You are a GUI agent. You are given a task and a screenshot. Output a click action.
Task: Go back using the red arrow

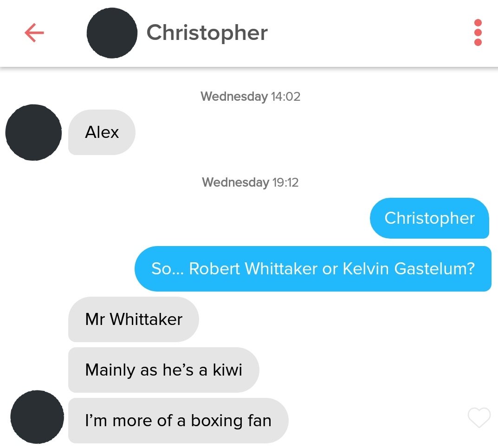click(x=34, y=32)
